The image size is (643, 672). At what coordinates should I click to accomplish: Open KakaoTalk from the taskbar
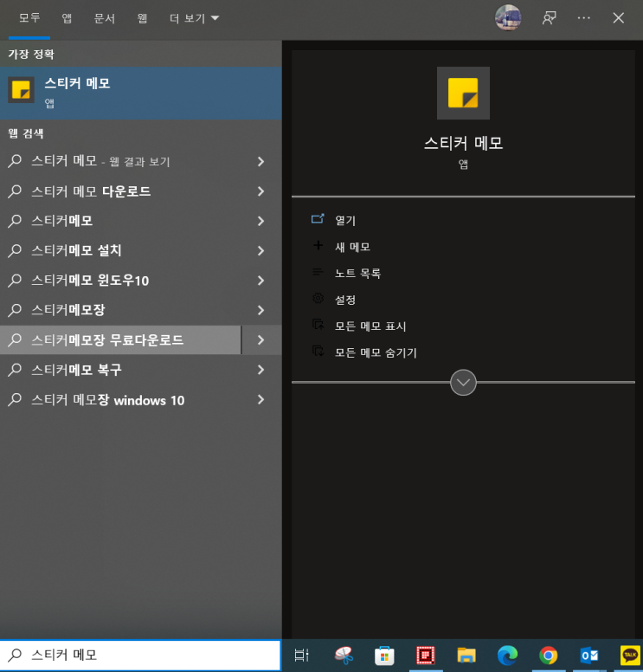[630, 656]
